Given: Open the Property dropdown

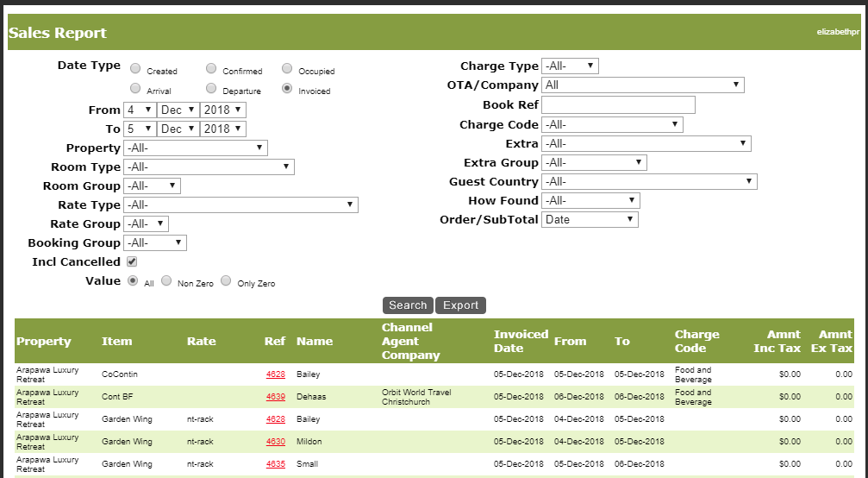Looking at the screenshot, I should tap(196, 148).
